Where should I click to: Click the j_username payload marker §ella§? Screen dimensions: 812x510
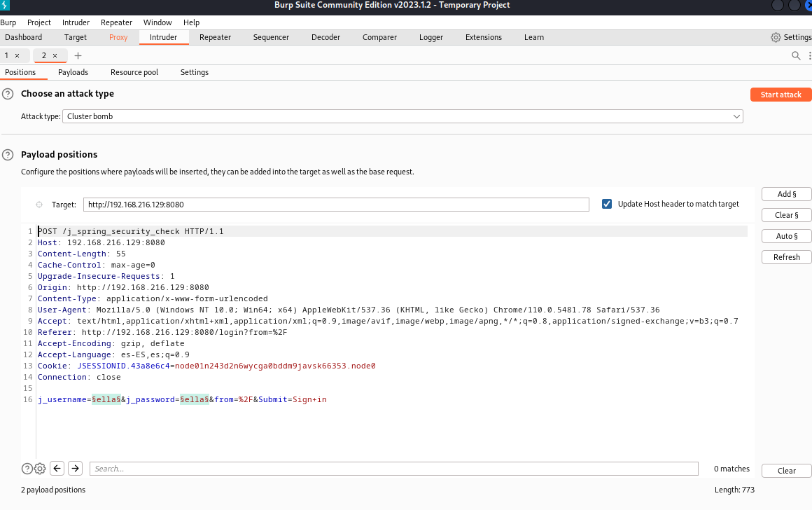click(x=106, y=399)
